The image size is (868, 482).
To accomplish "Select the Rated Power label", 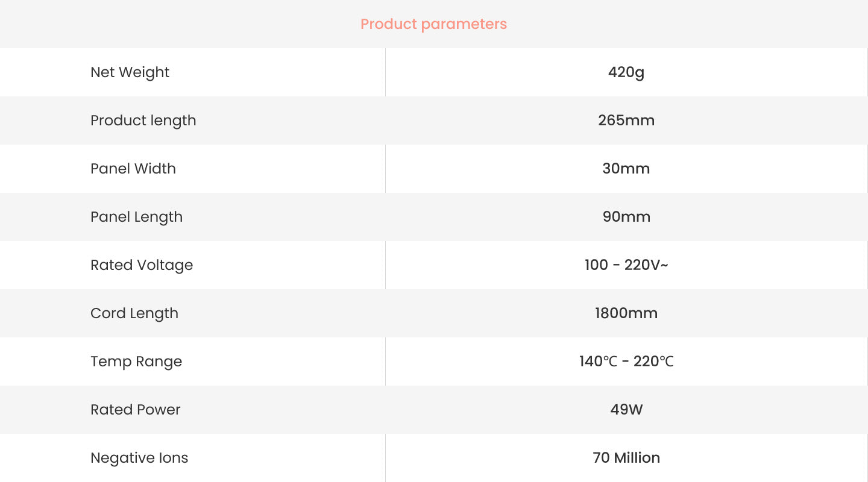I will (136, 410).
